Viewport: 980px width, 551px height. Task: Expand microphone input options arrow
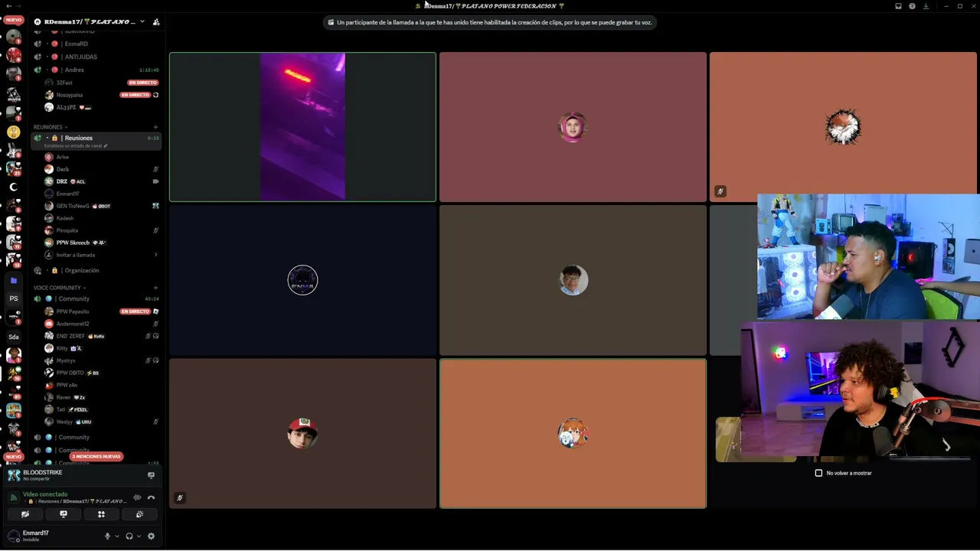click(116, 536)
